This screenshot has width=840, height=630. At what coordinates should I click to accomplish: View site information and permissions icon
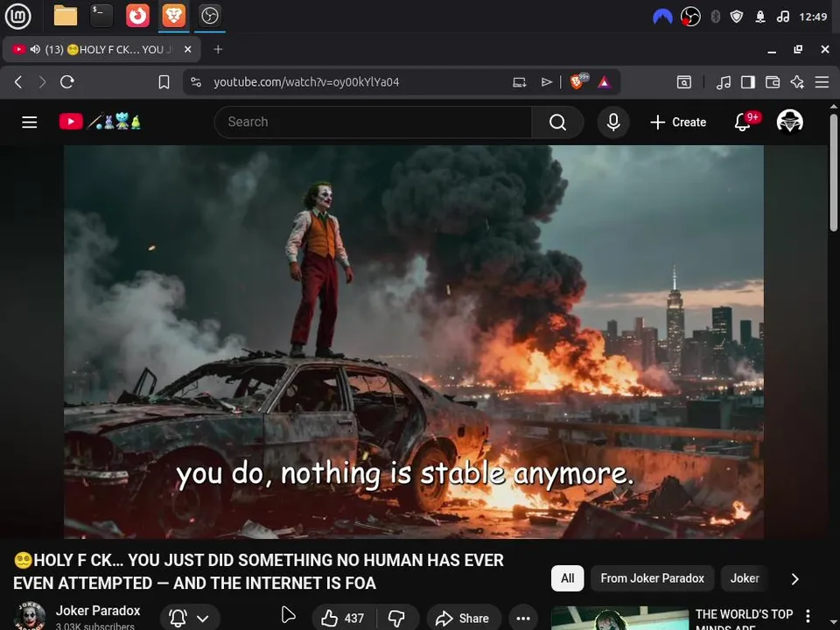click(196, 82)
